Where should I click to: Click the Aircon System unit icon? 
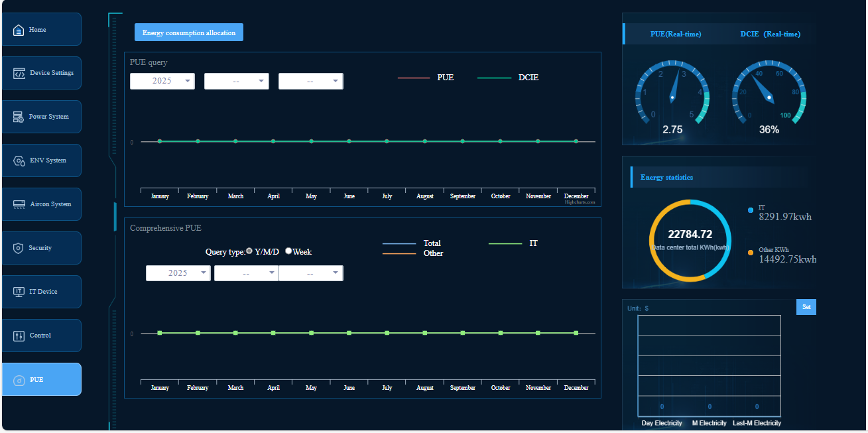pos(19,204)
